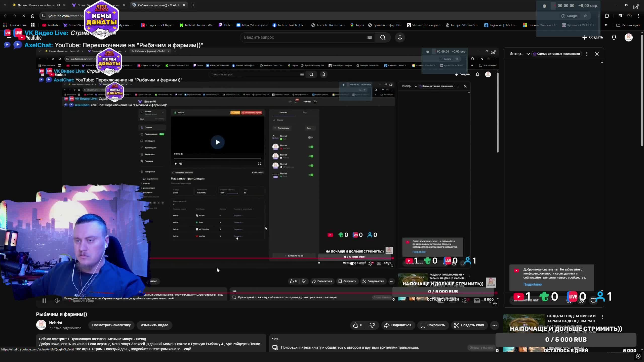The width and height of the screenshot is (644, 362).
Task: Open the tab search dropdown arrow
Action: click(5, 5)
